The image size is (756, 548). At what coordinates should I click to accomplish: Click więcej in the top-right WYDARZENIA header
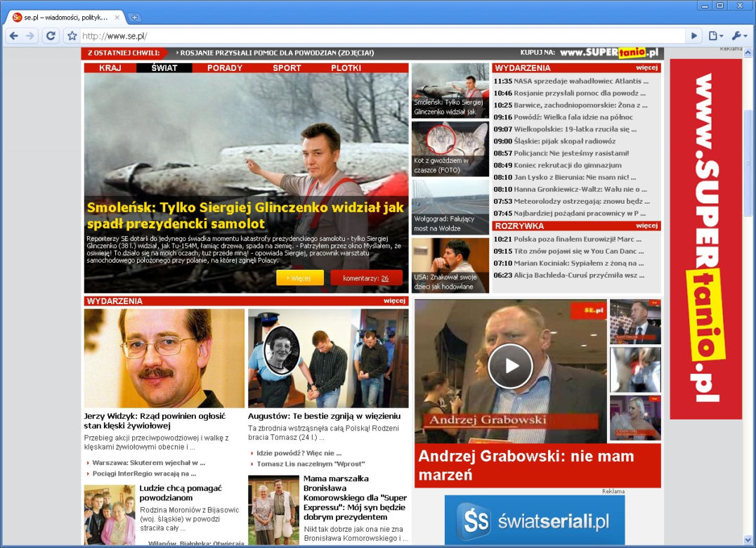(646, 67)
